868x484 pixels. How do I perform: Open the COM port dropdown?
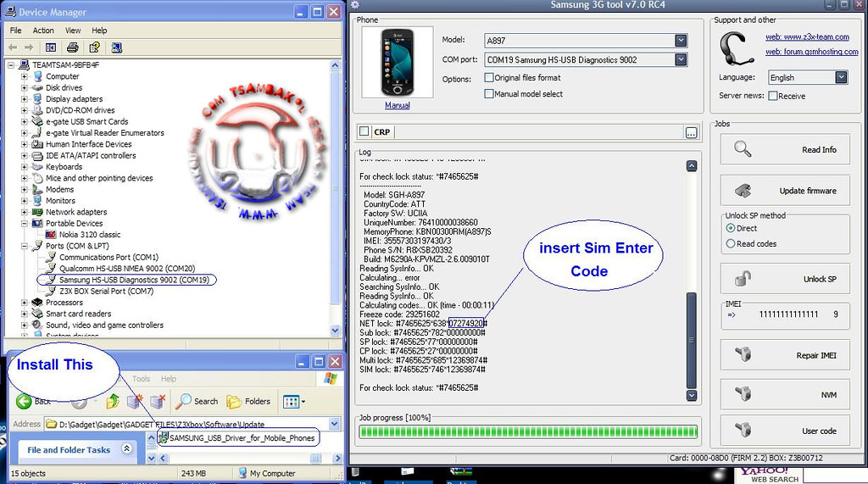point(681,59)
